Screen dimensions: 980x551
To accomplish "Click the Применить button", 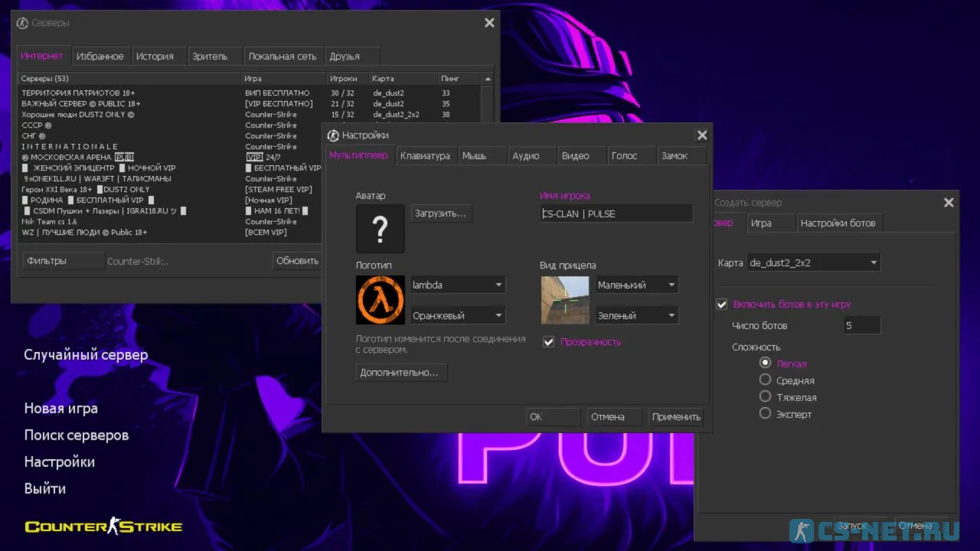I will (x=676, y=417).
